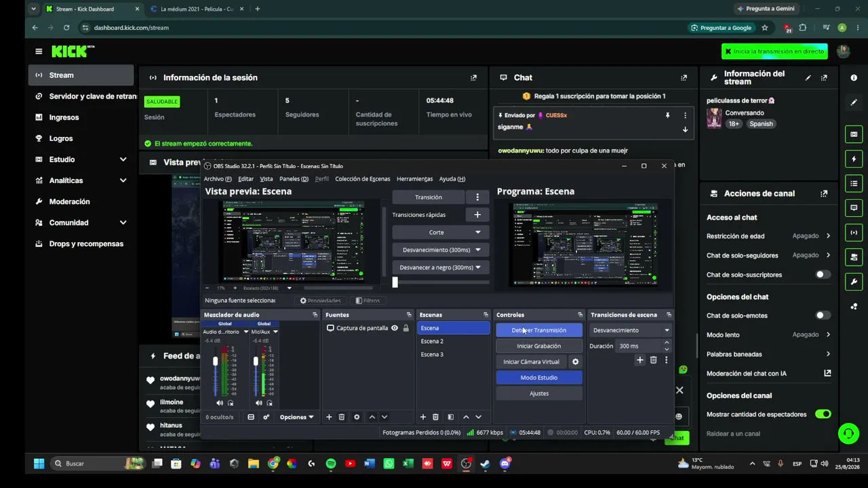The image size is (868, 488).
Task: Hide the Captura de pantalla source
Action: pyautogui.click(x=395, y=328)
